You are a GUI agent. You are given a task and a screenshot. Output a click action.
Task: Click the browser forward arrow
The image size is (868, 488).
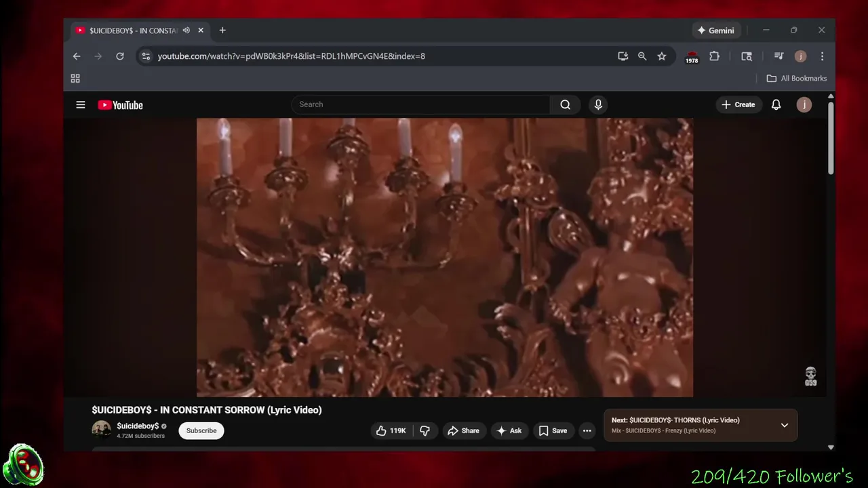98,56
